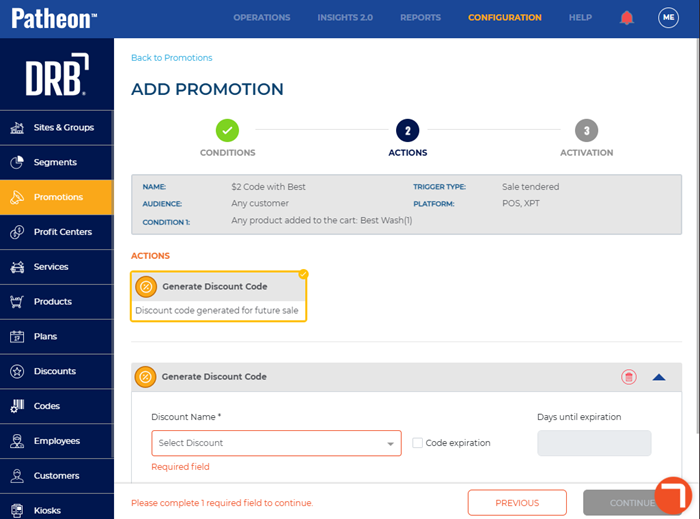The height and width of the screenshot is (519, 700).
Task: Click the 'POS, XPT' platform value
Action: pos(521,203)
